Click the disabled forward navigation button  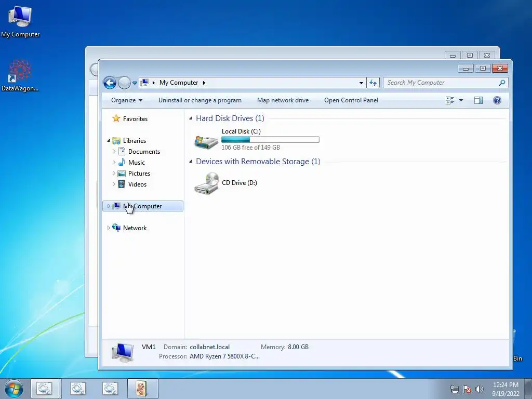[x=124, y=83]
